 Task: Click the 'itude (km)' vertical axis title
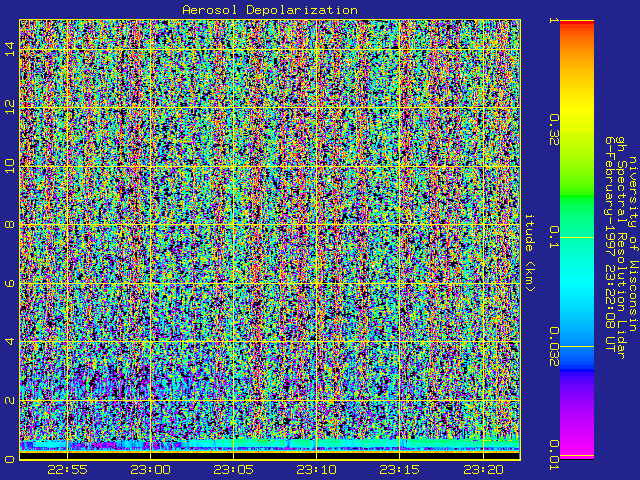click(x=529, y=253)
